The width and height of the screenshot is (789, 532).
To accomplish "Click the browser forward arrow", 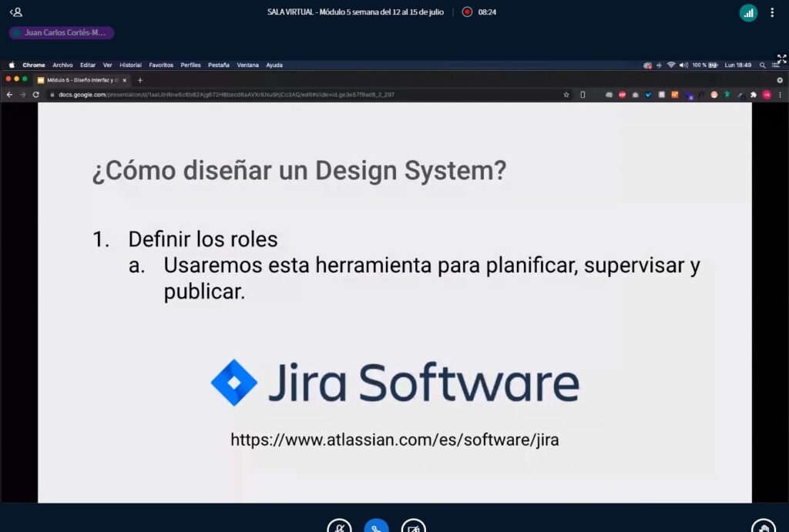I will (22, 95).
